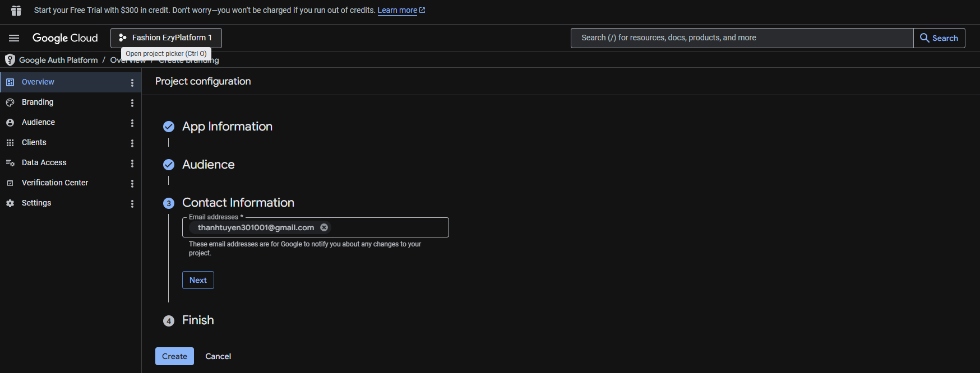Select Overview in the sidebar
The image size is (980, 373).
[38, 82]
